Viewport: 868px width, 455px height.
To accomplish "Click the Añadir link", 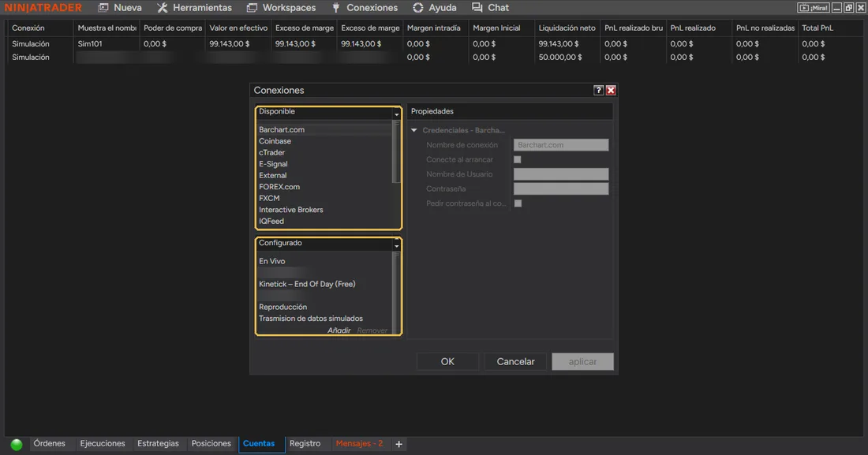I will click(339, 330).
